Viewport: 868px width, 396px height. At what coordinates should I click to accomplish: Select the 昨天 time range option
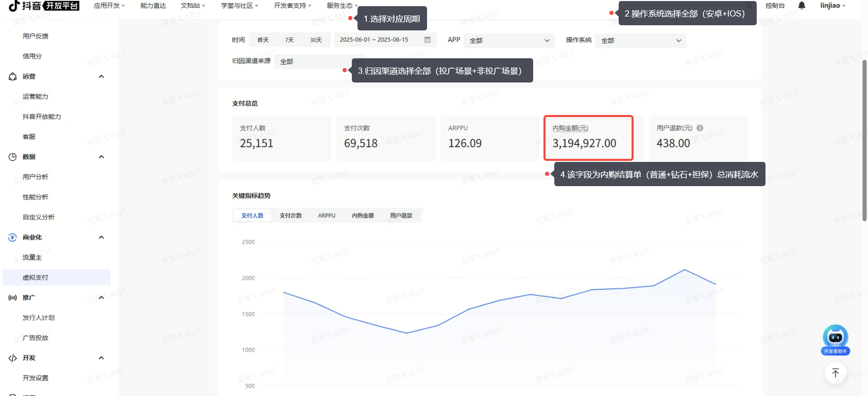click(x=263, y=40)
